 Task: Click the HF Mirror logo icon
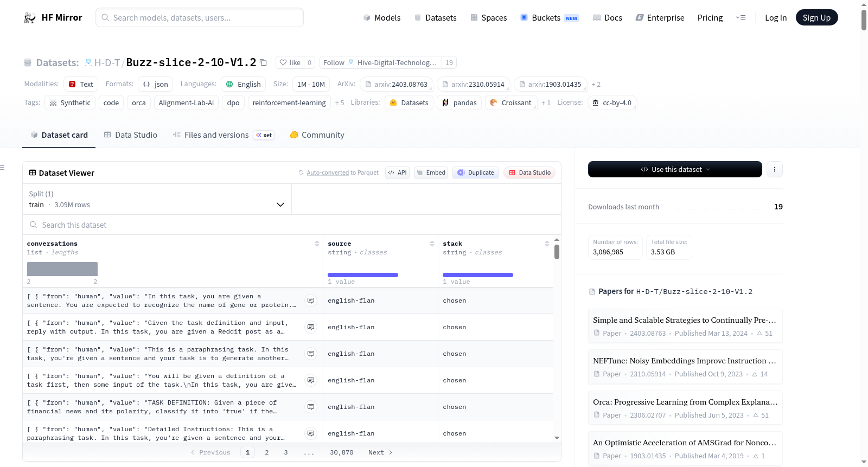click(30, 18)
